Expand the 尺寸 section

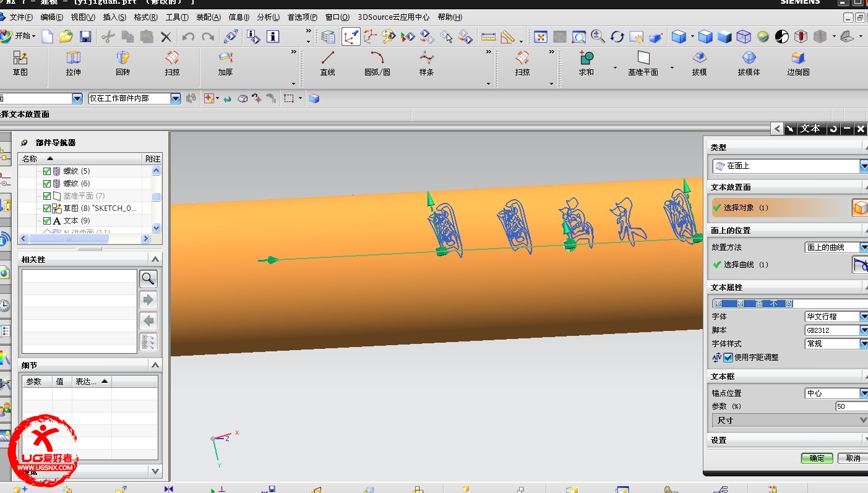(790, 420)
